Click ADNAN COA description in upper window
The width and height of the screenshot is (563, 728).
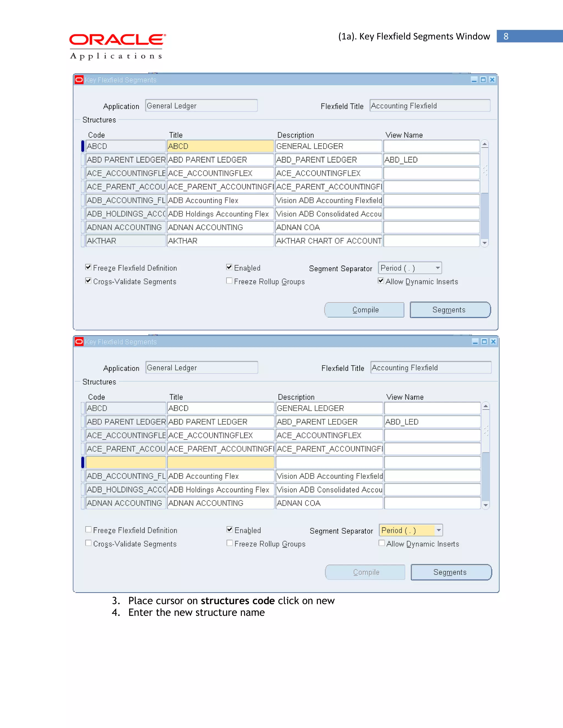tap(329, 227)
